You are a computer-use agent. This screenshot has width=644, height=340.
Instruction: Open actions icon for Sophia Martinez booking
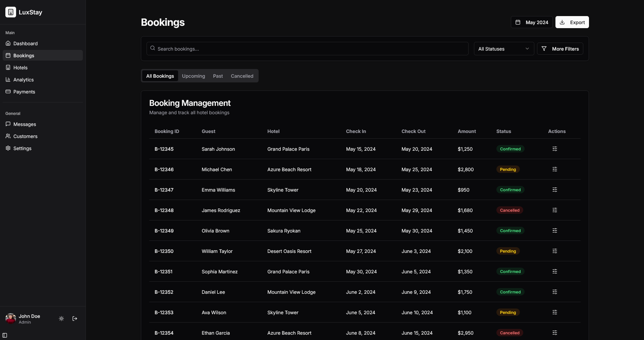555,271
